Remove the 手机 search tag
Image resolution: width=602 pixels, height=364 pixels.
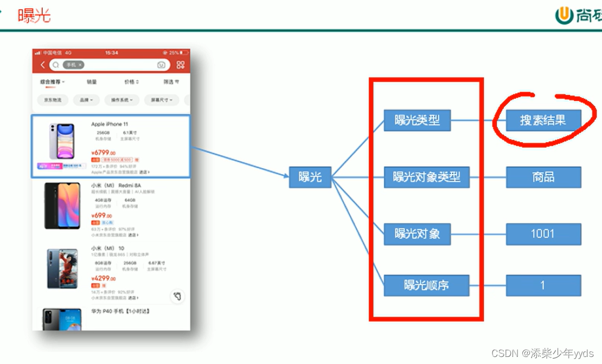[x=80, y=65]
